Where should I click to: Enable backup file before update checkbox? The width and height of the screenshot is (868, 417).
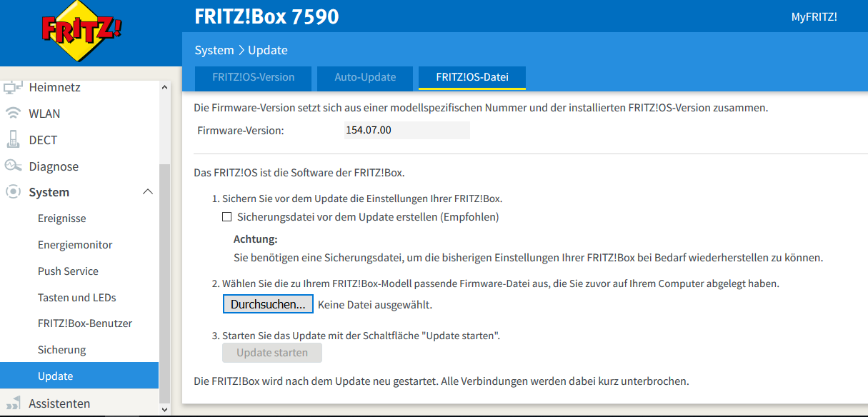pyautogui.click(x=227, y=217)
